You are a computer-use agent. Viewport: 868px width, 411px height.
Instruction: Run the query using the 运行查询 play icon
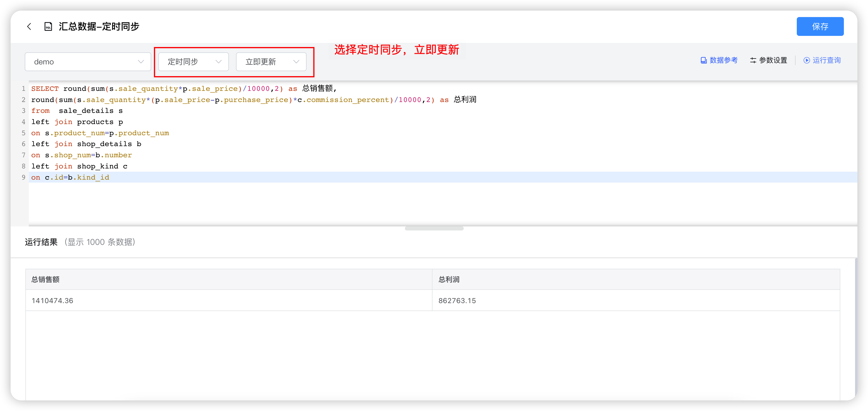pos(807,60)
